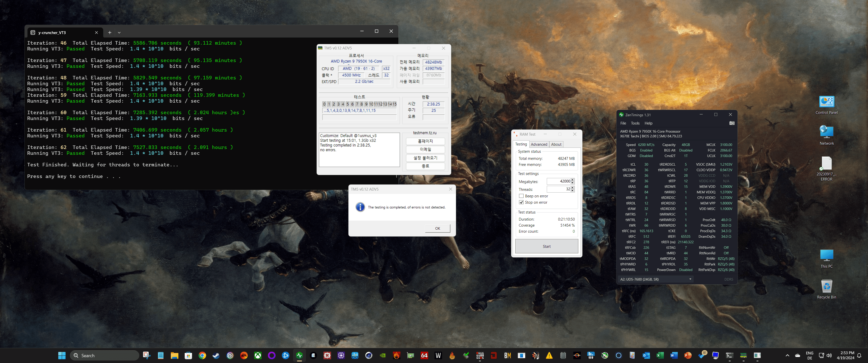Click the Megabytes input field

pos(558,181)
